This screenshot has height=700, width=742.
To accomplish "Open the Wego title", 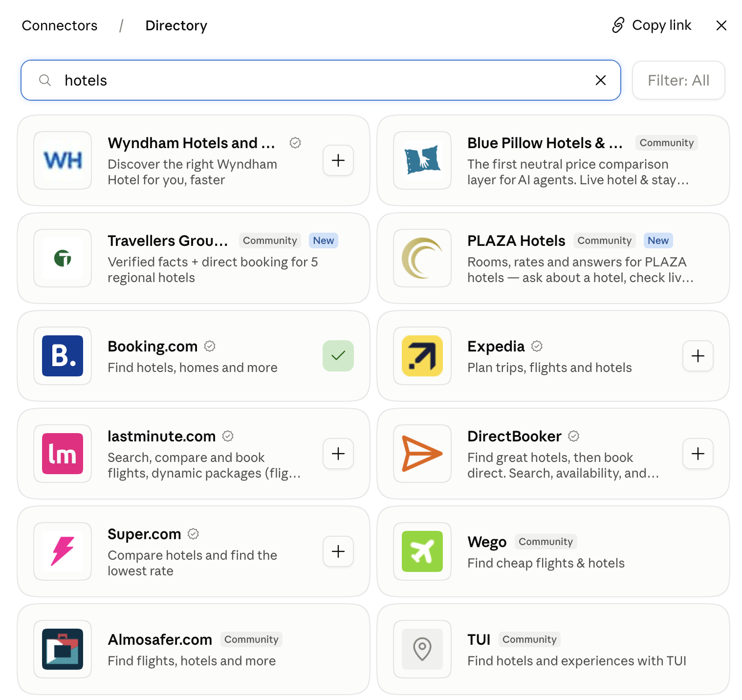I will click(487, 542).
